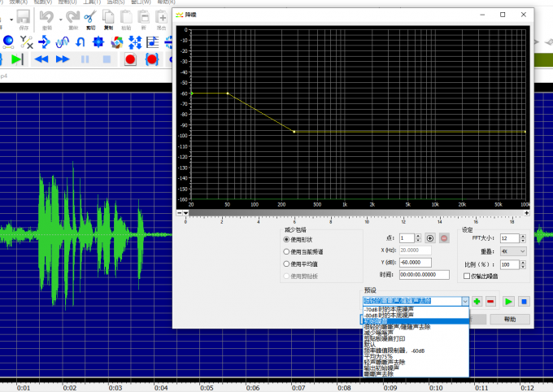Click the music note staff icon
This screenshot has width=553, height=392.
coord(153,42)
